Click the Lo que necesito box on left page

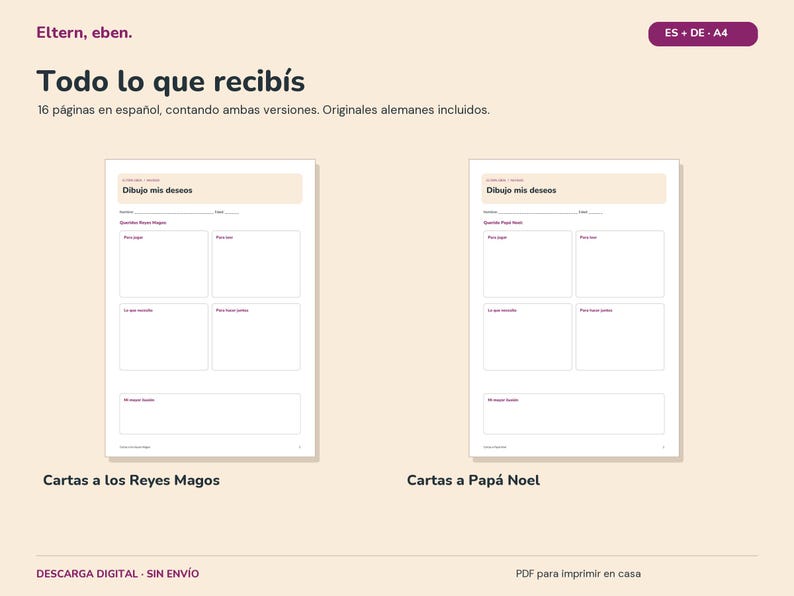pos(164,337)
